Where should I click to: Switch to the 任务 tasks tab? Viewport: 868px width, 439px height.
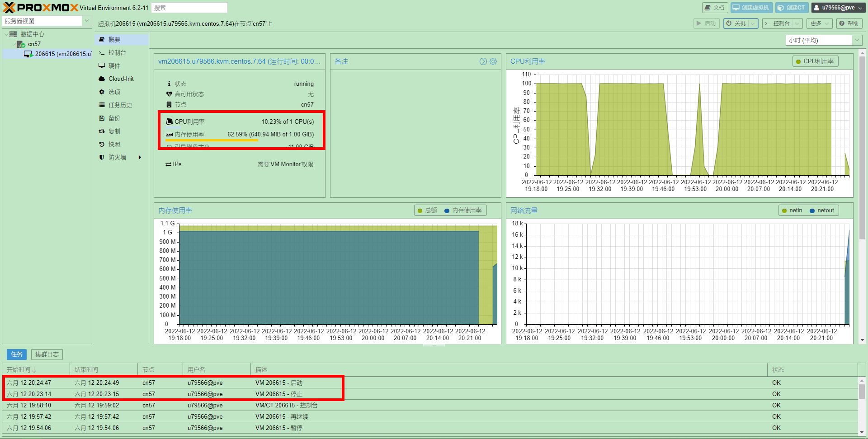coord(17,355)
